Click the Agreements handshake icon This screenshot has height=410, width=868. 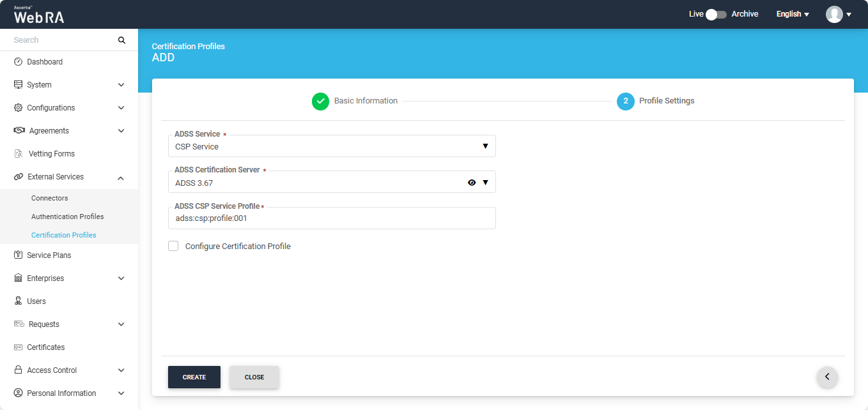(19, 131)
